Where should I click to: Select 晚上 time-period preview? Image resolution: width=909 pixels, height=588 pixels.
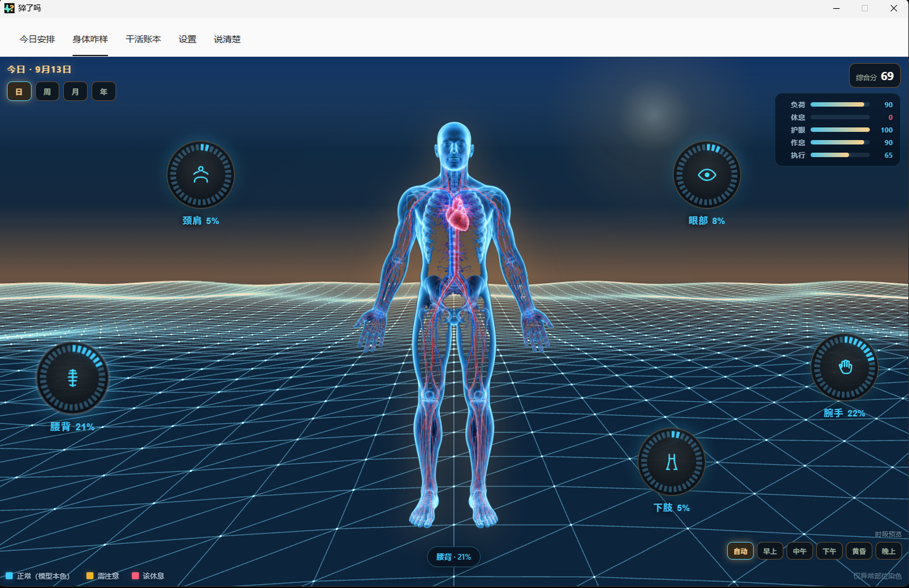coord(889,551)
